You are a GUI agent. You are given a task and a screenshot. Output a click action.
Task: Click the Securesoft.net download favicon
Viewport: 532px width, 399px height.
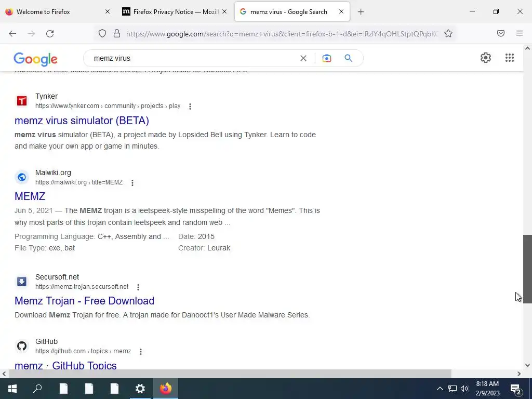coord(22,282)
